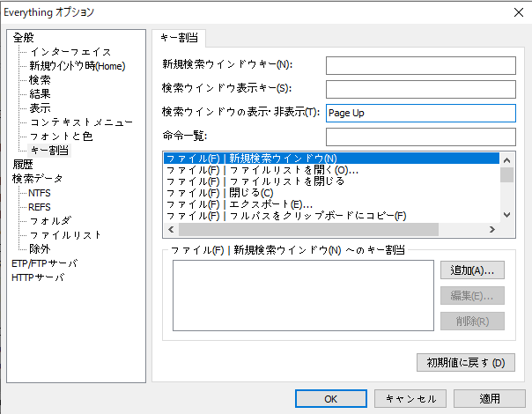Select フルパスをクリップボードにコピー(F) command
Image resolution: width=532 pixels, height=414 pixels.
(x=331, y=216)
